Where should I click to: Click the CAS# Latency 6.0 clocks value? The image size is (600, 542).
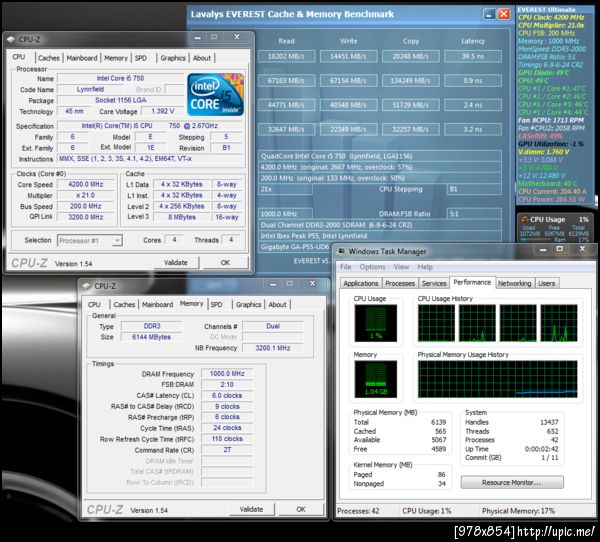[227, 395]
